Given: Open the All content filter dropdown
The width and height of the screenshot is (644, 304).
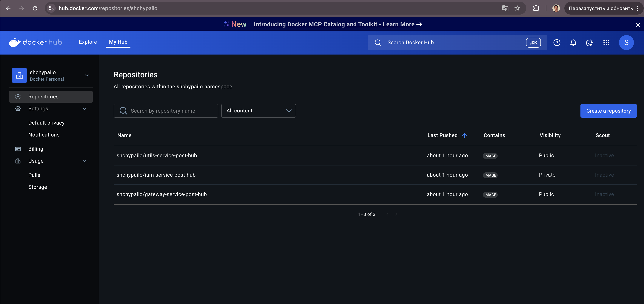Looking at the screenshot, I should coord(258,111).
